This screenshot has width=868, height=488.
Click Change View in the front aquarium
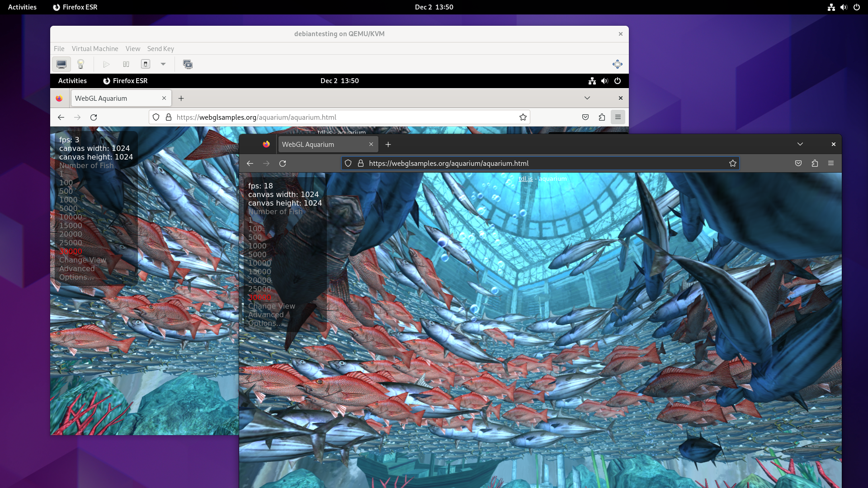point(271,306)
